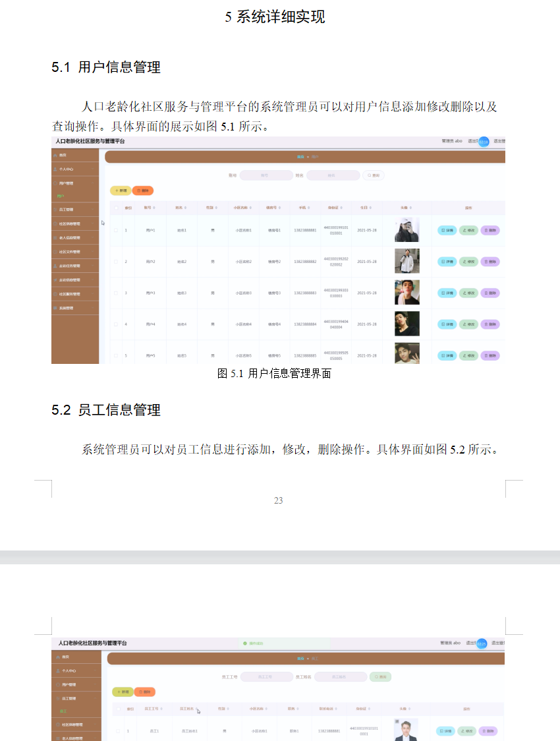Select 用户 under 用户管理 menu
Viewport: 560px width, 741px height.
point(60,196)
